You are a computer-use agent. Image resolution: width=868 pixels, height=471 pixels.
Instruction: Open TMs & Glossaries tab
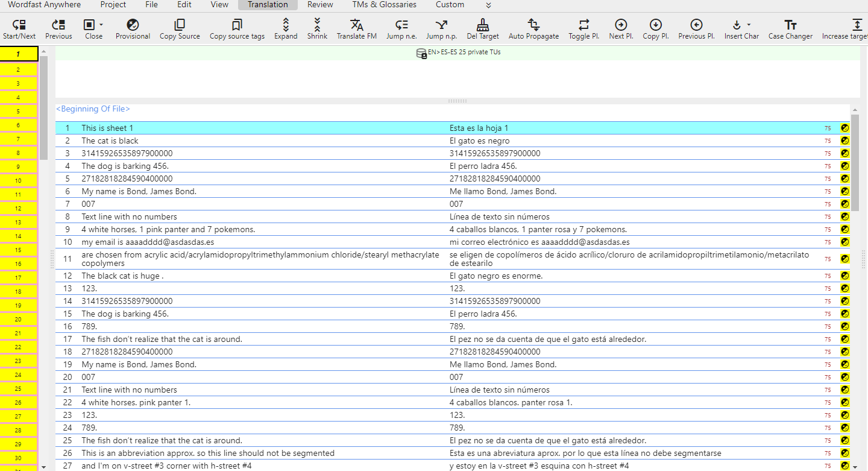(x=385, y=5)
